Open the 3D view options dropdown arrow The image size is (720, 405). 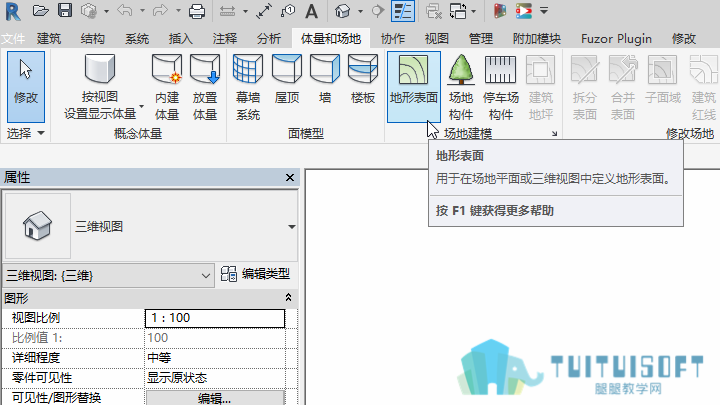[x=360, y=11]
